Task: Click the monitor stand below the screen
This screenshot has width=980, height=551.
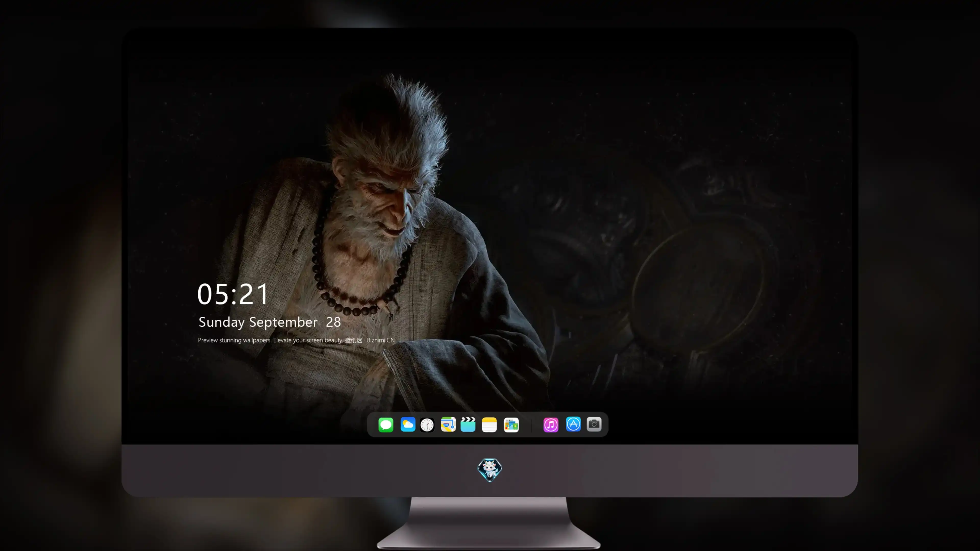Action: pyautogui.click(x=489, y=523)
